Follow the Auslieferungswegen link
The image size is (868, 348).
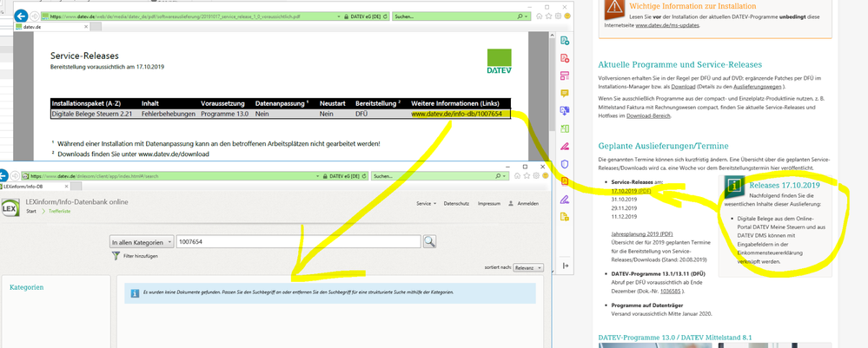759,87
